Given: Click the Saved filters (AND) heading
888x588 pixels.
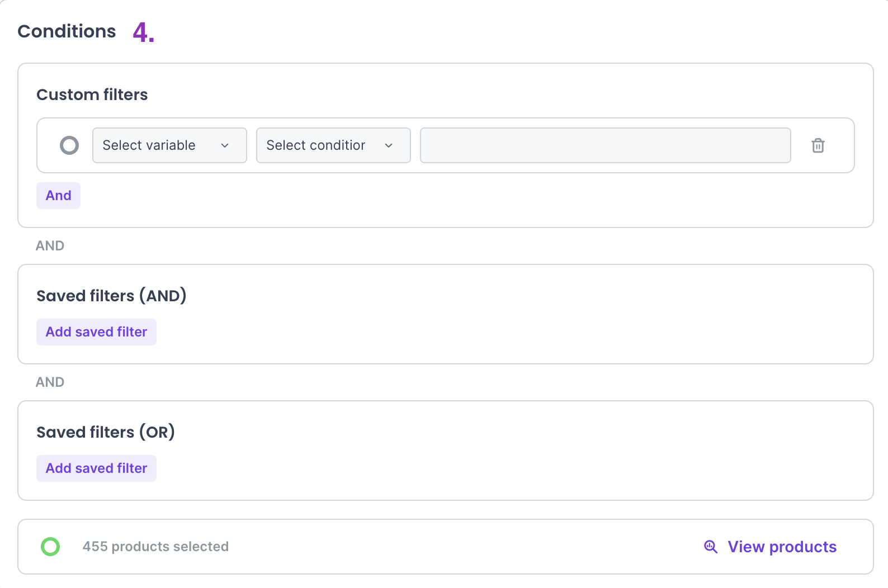Looking at the screenshot, I should click(111, 296).
